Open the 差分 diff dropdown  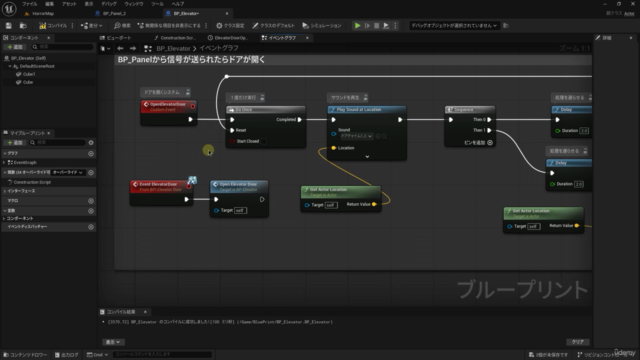click(x=91, y=26)
